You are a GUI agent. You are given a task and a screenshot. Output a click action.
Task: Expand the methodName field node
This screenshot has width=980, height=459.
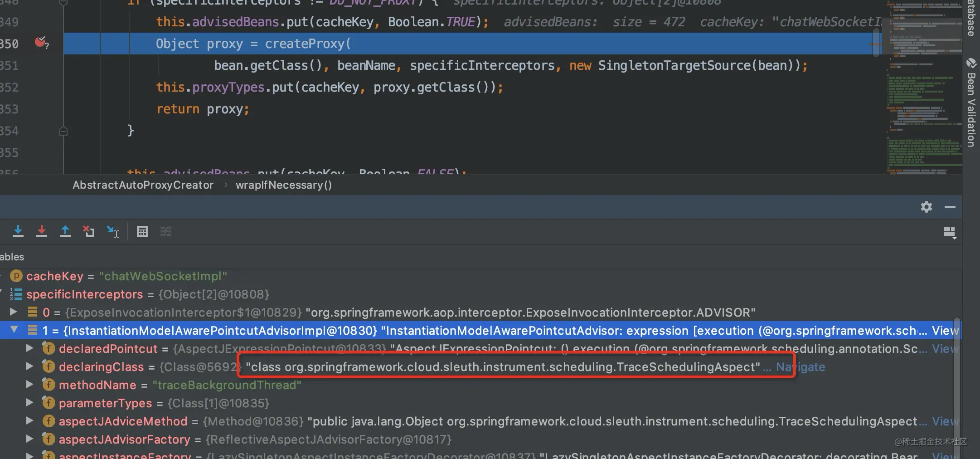pos(29,384)
